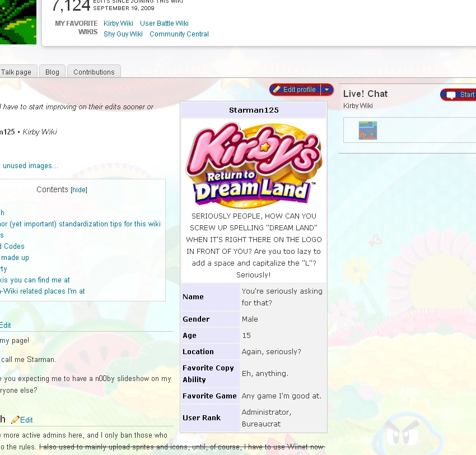
Task: Switch to the Blog tab
Action: pyautogui.click(x=52, y=72)
